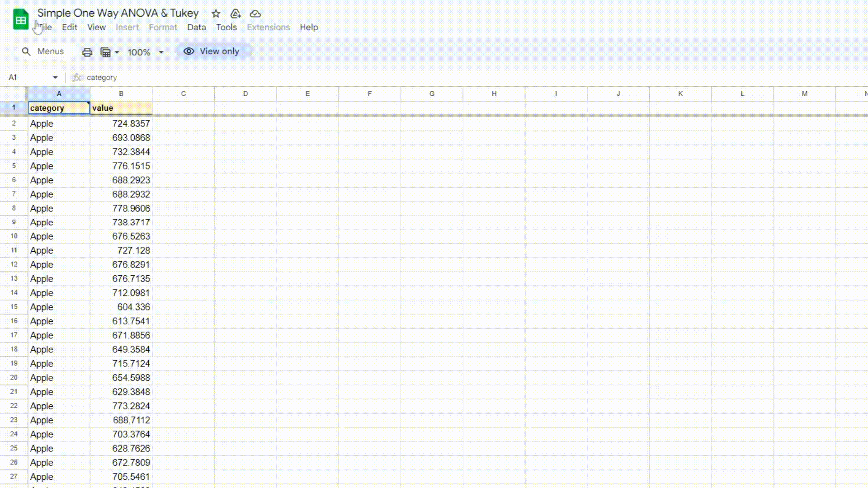Expand the A1 name box dropdown

point(55,78)
